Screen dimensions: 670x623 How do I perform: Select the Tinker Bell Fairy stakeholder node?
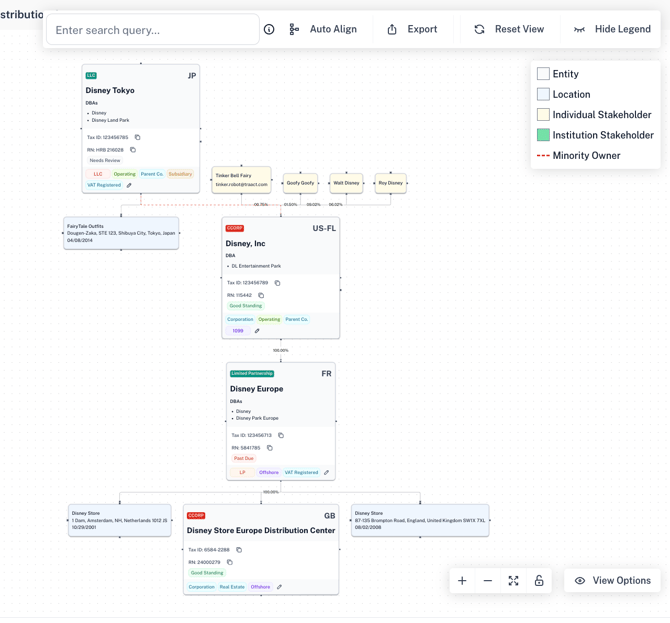coord(241,180)
